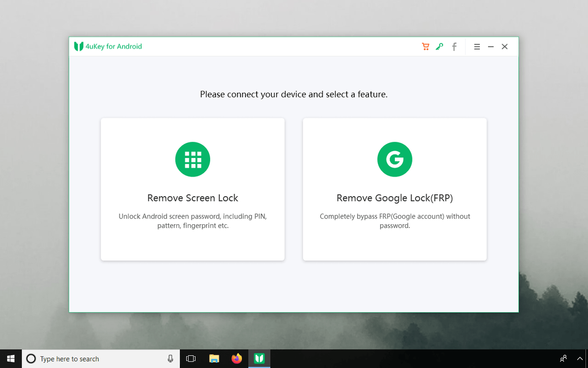Click the Google G icon above Remove Google Lock
The image size is (588, 368).
coord(394,159)
